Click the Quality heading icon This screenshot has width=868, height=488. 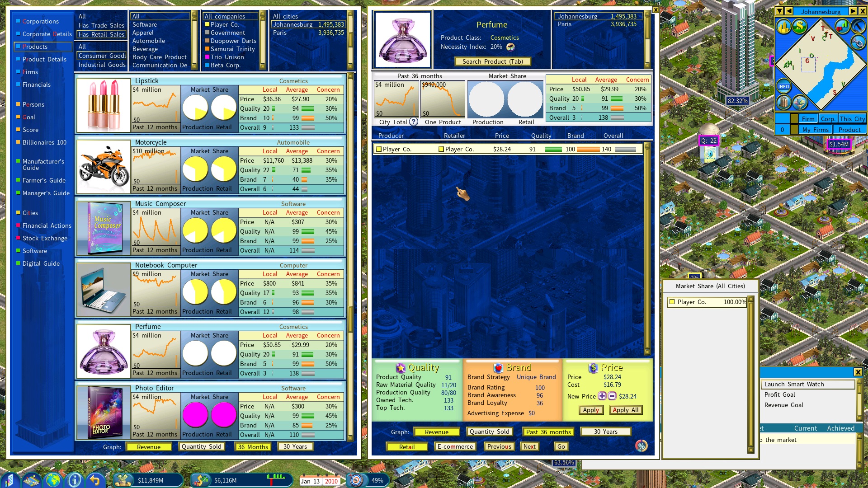(x=401, y=368)
